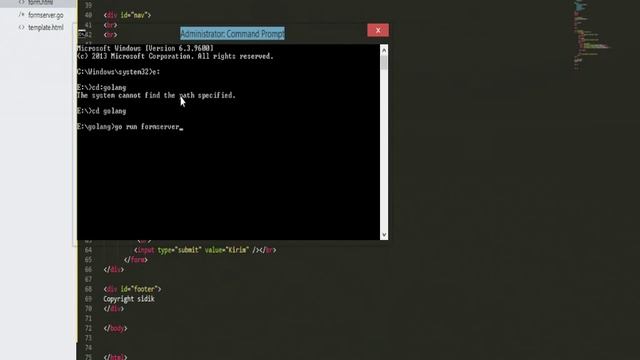The height and width of the screenshot is (360, 640).
Task: Select form.html at the sidebar top
Action: pos(40,2)
